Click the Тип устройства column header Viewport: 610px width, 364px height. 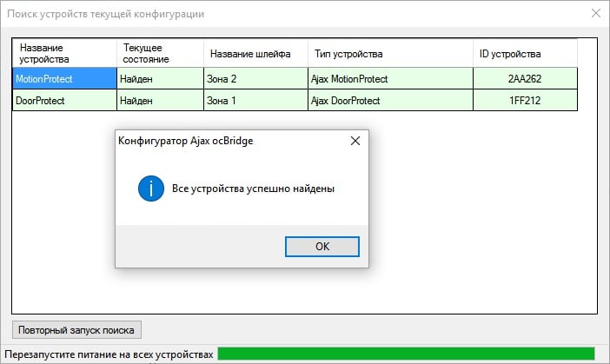pos(390,53)
